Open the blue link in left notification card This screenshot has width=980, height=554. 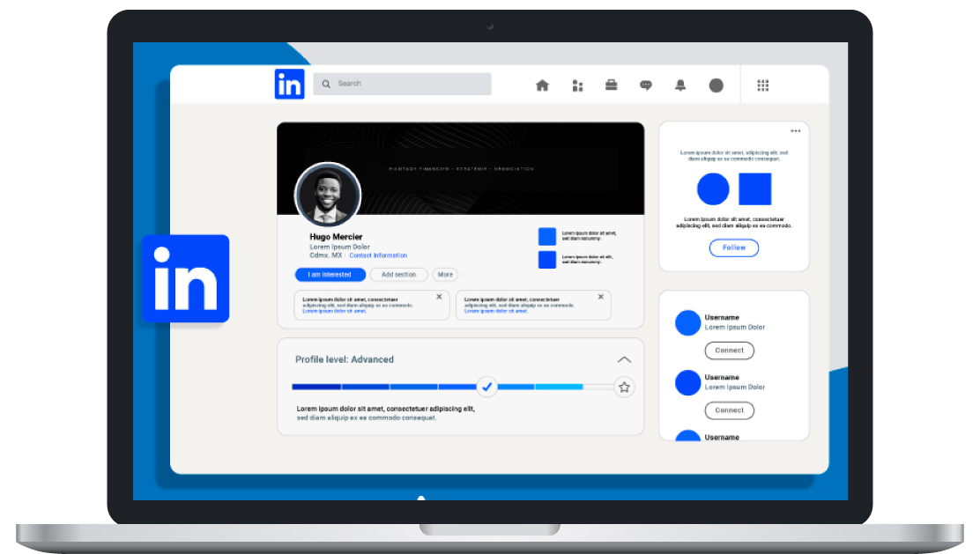pos(334,311)
